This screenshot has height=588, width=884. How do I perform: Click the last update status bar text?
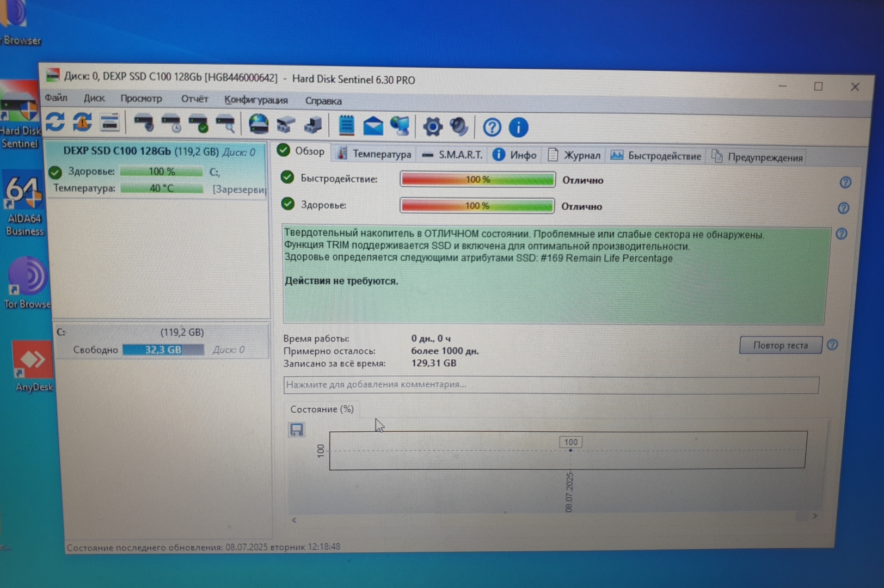click(204, 547)
